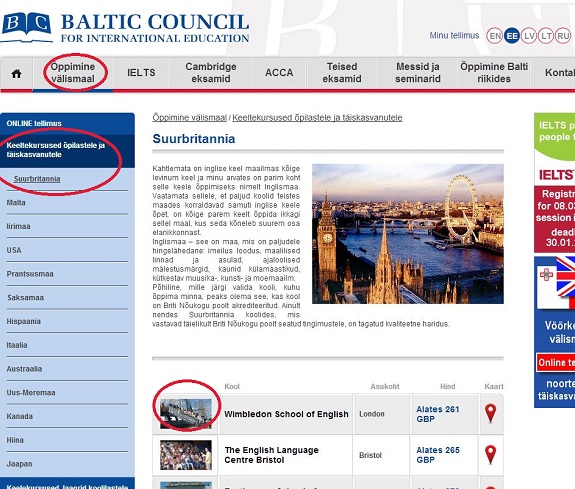Image resolution: width=575 pixels, height=489 pixels.
Task: Open Cambridge eksamid menu tab
Action: (x=210, y=73)
